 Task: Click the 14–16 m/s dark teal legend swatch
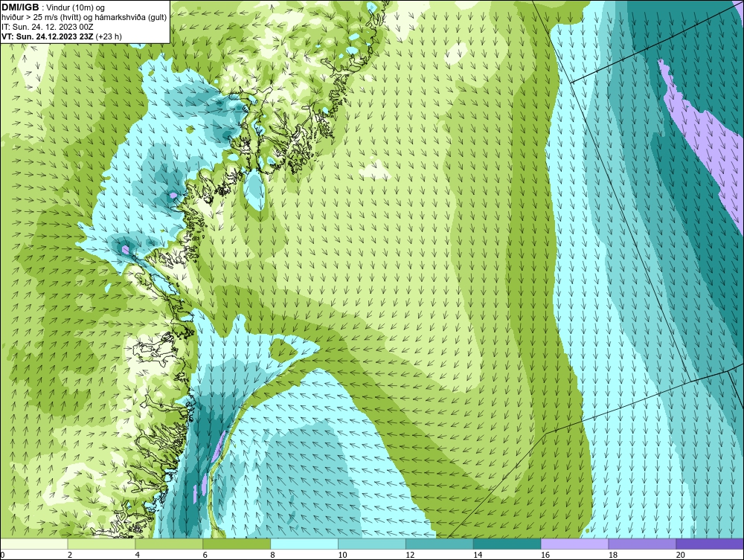point(507,544)
